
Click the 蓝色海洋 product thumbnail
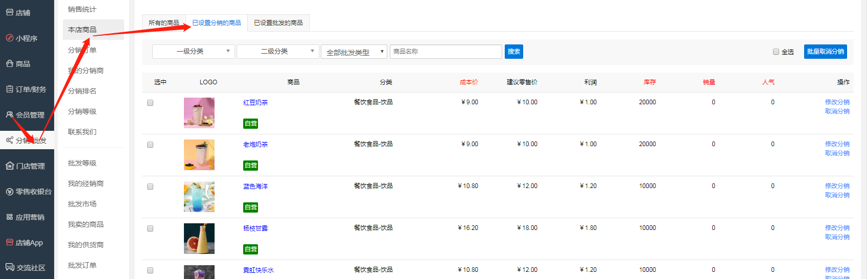pos(199,197)
